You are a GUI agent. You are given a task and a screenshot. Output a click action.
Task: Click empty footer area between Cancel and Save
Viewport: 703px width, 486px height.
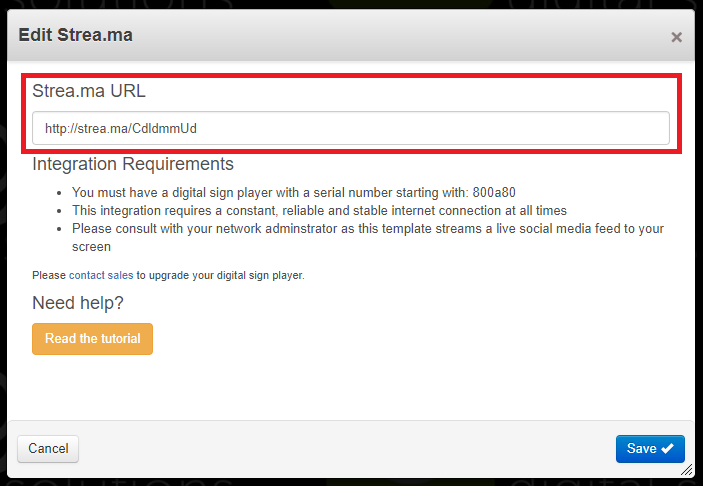point(345,448)
